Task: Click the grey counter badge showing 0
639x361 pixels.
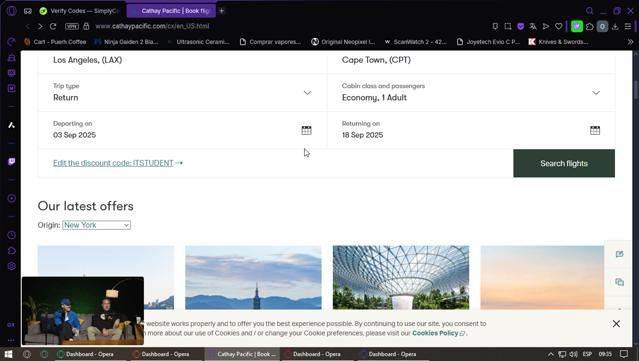Action: coord(602,26)
